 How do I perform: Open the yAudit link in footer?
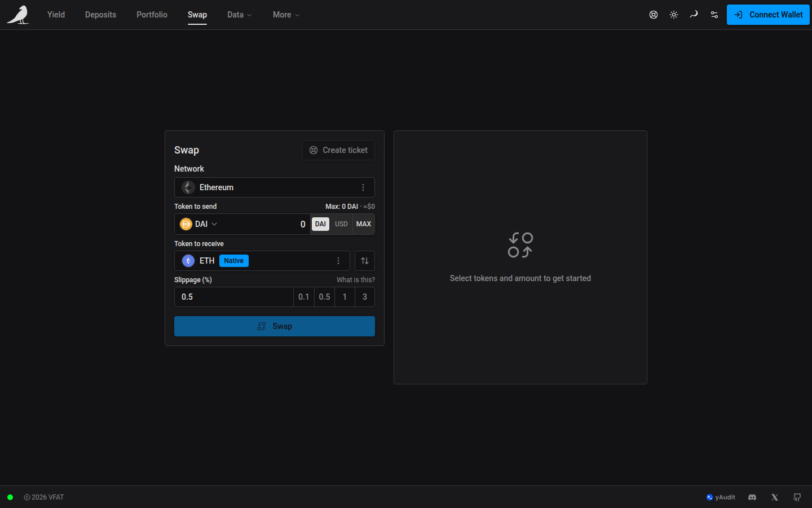coord(721,497)
